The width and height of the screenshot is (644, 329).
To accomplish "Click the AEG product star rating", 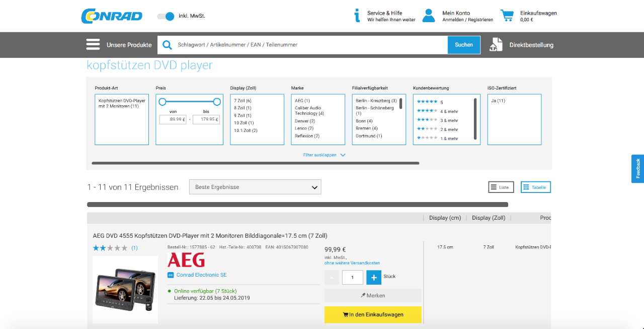I will point(110,248).
